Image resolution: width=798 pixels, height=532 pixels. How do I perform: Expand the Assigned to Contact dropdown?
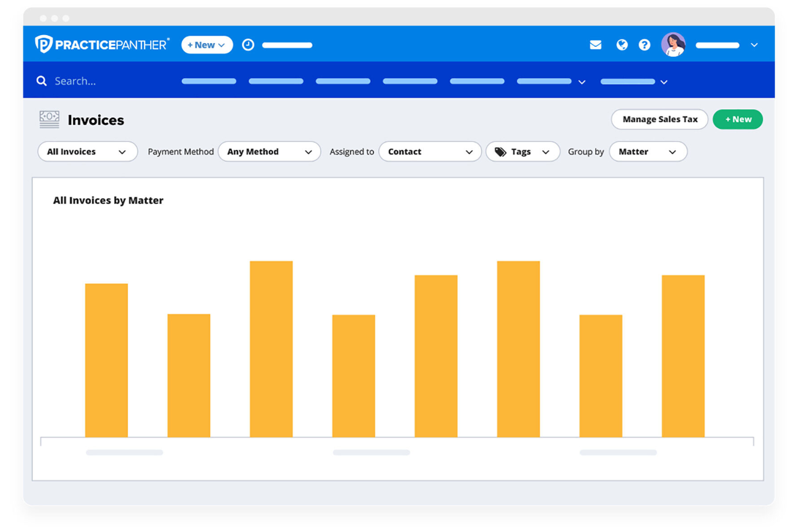[x=430, y=151]
